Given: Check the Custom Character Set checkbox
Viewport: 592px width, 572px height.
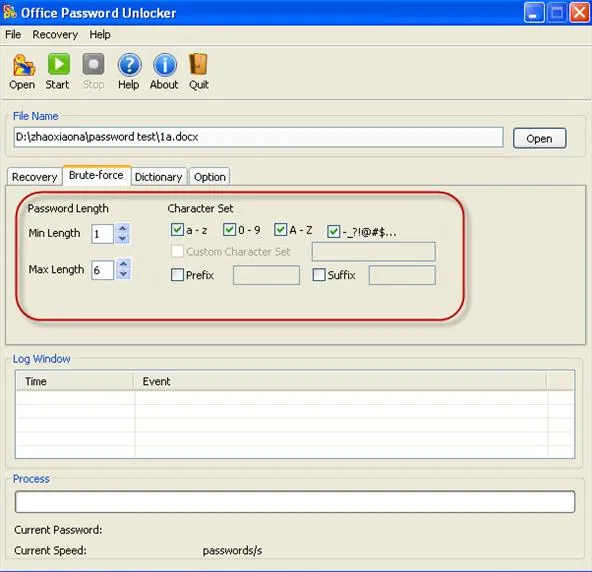Looking at the screenshot, I should coord(177,251).
